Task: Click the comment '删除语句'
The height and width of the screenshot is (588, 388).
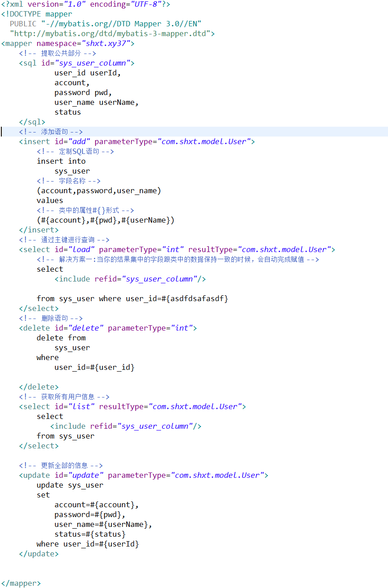Action: (x=51, y=319)
